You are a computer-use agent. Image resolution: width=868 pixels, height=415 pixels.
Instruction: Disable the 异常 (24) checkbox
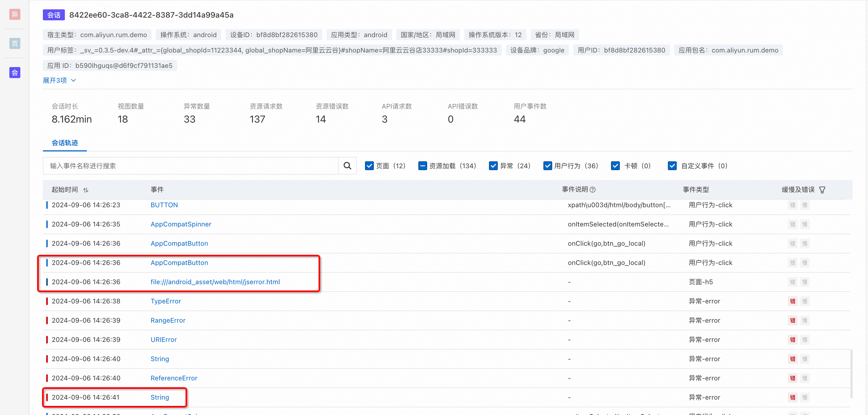[493, 166]
